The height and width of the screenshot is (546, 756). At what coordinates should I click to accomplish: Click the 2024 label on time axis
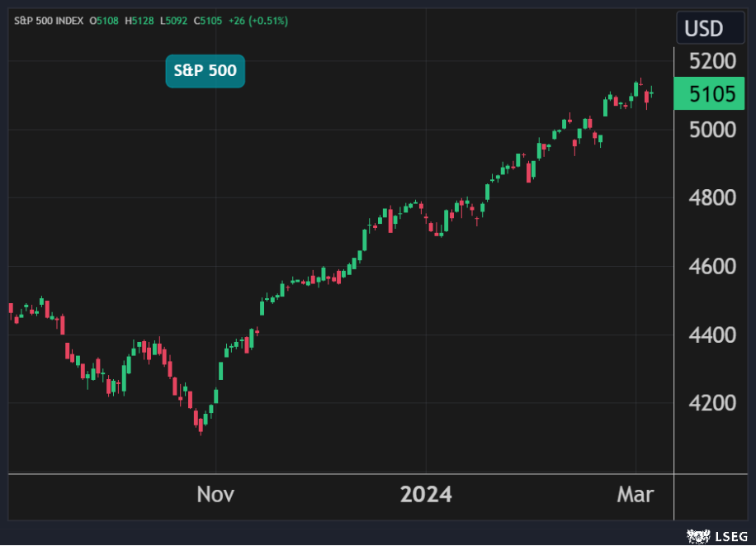[426, 495]
